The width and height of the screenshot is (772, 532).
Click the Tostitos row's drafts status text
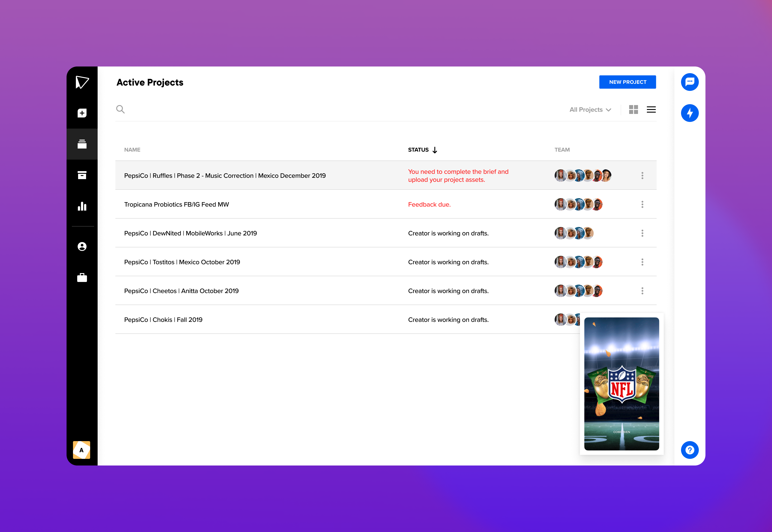tap(448, 262)
